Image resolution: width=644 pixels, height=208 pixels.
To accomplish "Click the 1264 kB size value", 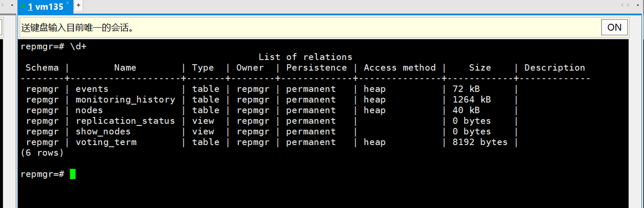I will coord(471,100).
